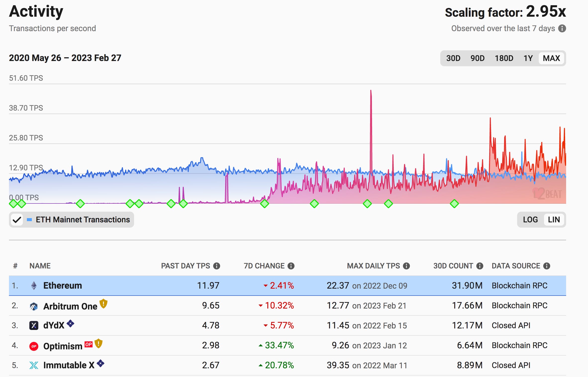This screenshot has height=377, width=588.
Task: Click the PAST DAY TPS column header
Action: click(186, 266)
